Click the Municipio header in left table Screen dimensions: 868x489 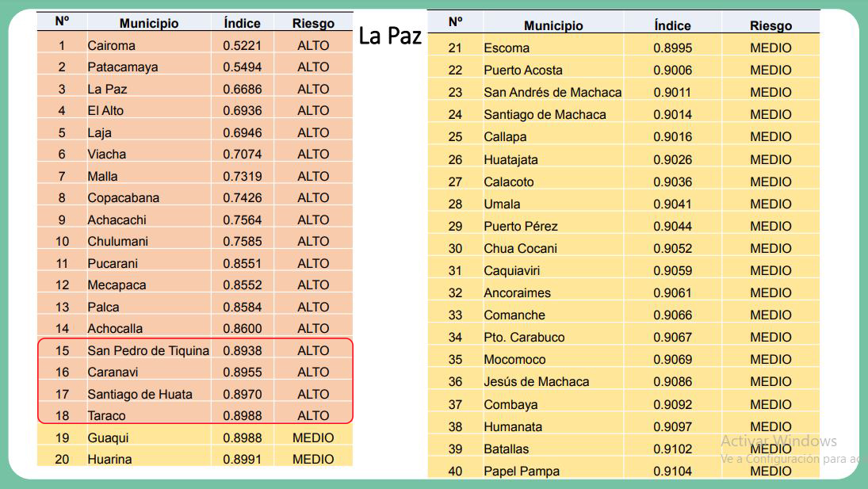pos(149,23)
